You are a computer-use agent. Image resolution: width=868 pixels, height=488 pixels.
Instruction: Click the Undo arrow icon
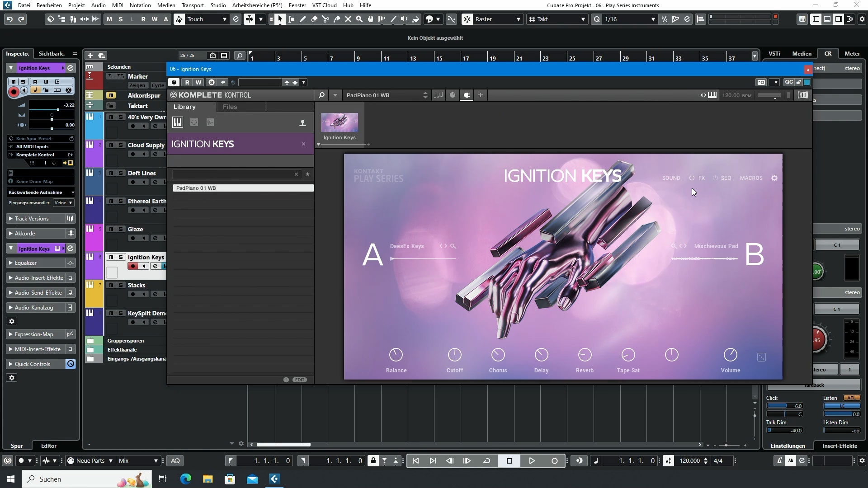[x=9, y=19]
